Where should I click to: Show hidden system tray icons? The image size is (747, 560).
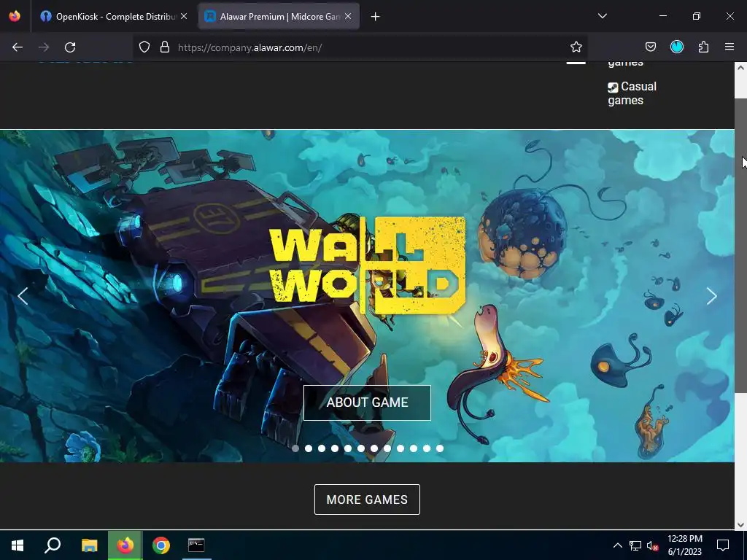[x=617, y=545]
